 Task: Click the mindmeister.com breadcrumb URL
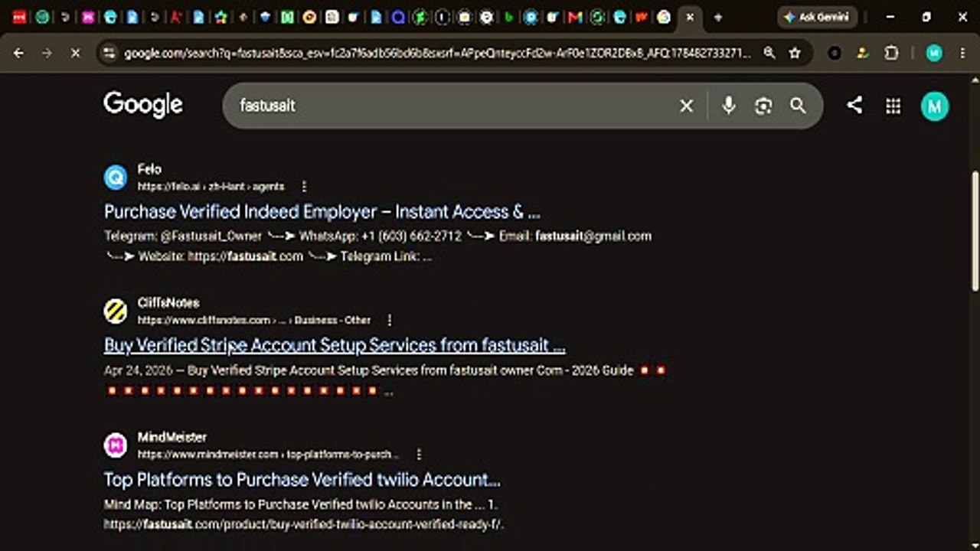(x=268, y=455)
